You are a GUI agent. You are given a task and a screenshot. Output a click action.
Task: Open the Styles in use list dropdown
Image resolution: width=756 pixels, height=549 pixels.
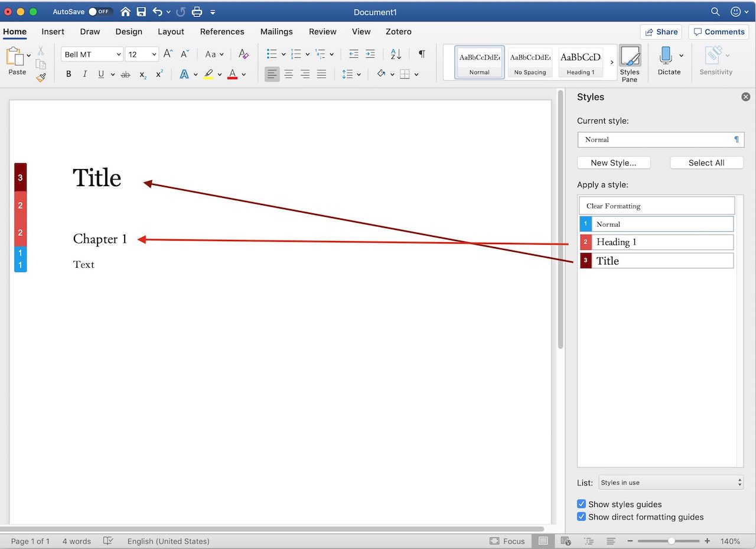point(671,482)
